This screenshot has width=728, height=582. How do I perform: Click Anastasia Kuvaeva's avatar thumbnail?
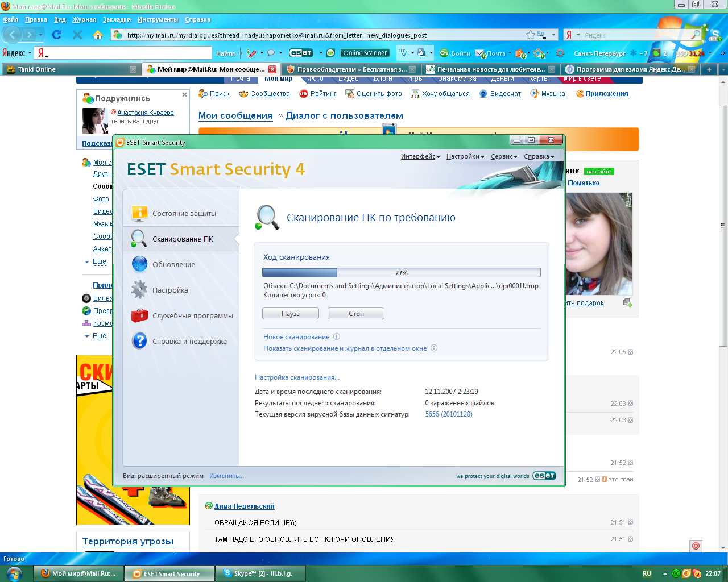(x=95, y=120)
